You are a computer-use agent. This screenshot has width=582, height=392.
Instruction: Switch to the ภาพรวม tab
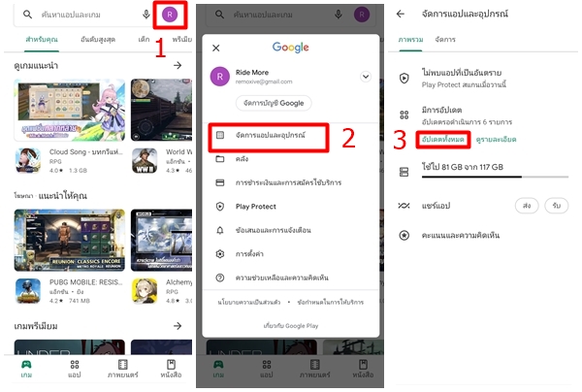tap(410, 40)
